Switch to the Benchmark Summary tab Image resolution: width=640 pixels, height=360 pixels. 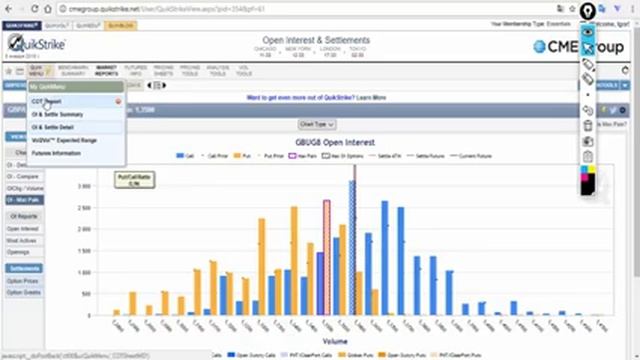pos(73,71)
